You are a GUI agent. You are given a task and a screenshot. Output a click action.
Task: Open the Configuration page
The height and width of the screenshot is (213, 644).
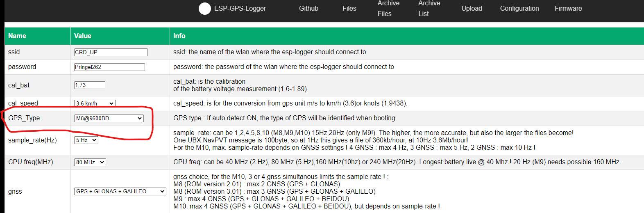[x=519, y=8]
